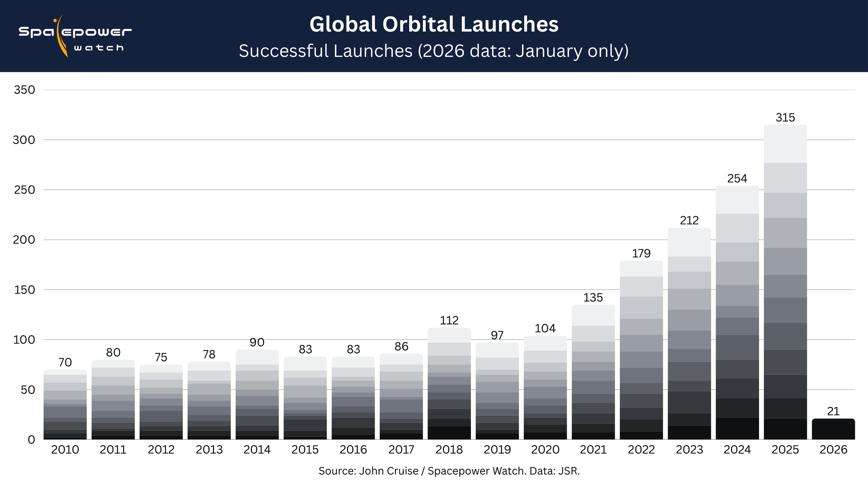Click the 2014 bar labeled 90
868x488 pixels.
click(x=257, y=395)
